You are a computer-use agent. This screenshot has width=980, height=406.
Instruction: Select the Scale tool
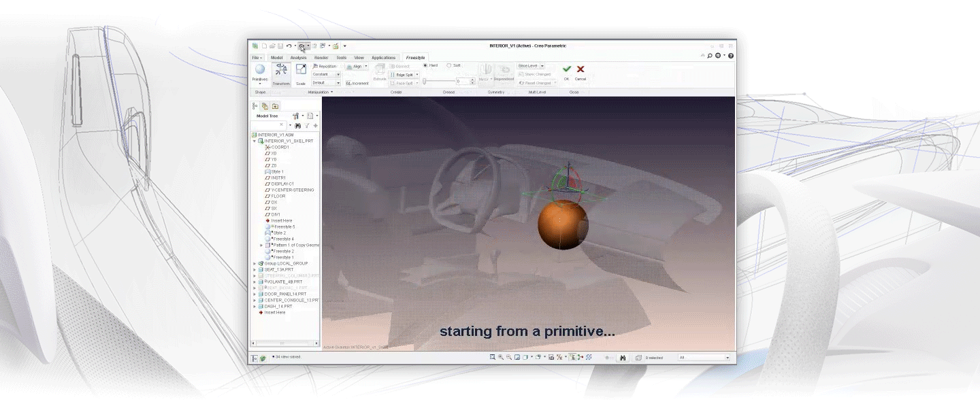(301, 74)
